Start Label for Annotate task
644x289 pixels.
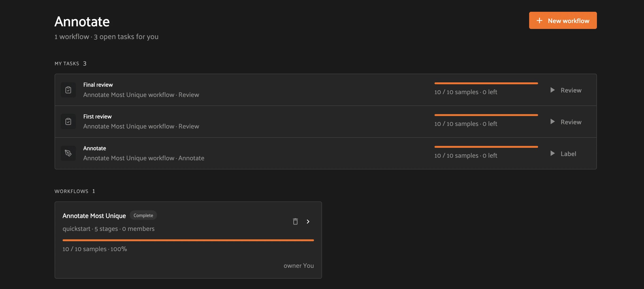pos(563,153)
